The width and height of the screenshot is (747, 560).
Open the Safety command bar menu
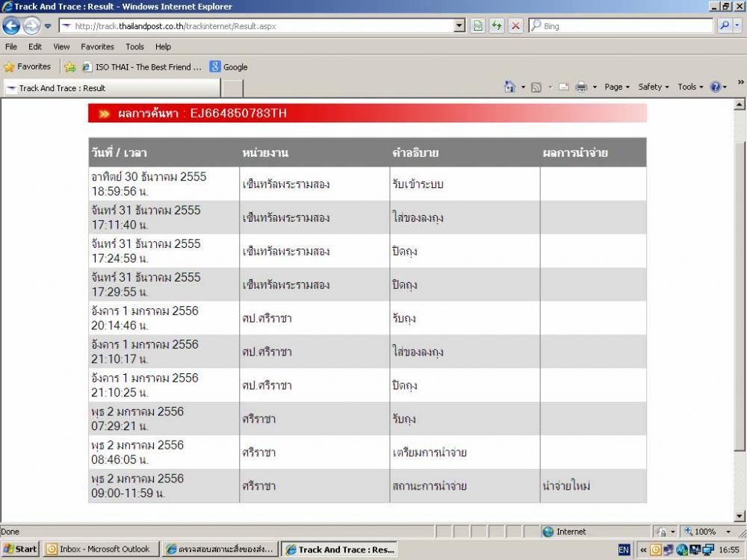pyautogui.click(x=654, y=87)
